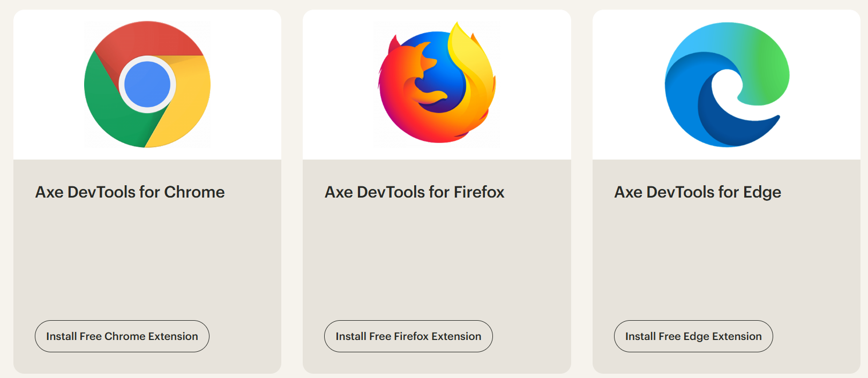Image resolution: width=868 pixels, height=378 pixels.
Task: Click the gap between Firefox and Edge cards
Action: [582, 187]
